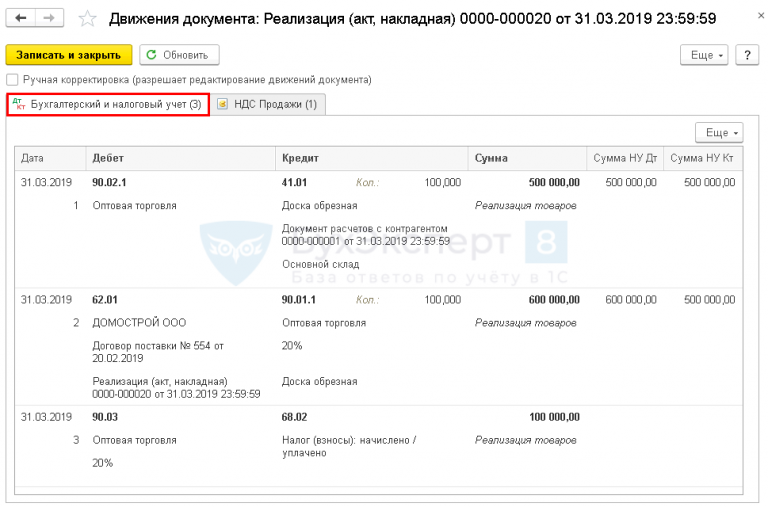Click 20% under the 90.01.1 entry
The height and width of the screenshot is (507, 768).
292,346
